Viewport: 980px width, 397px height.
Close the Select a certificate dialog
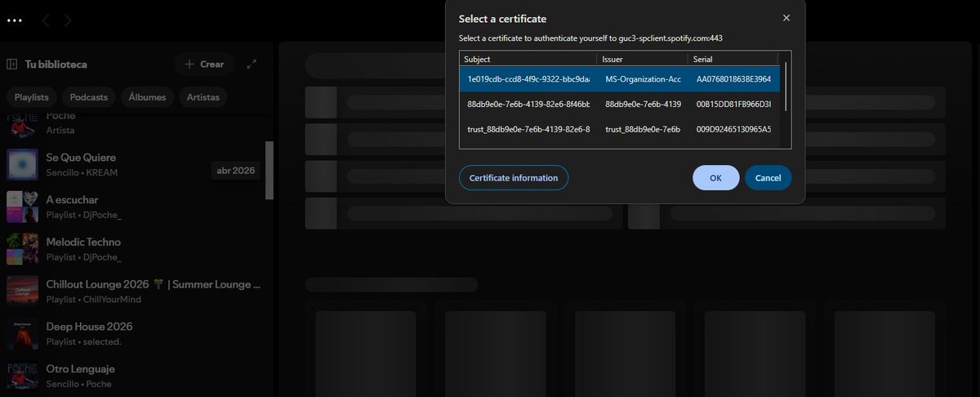[x=786, y=18]
